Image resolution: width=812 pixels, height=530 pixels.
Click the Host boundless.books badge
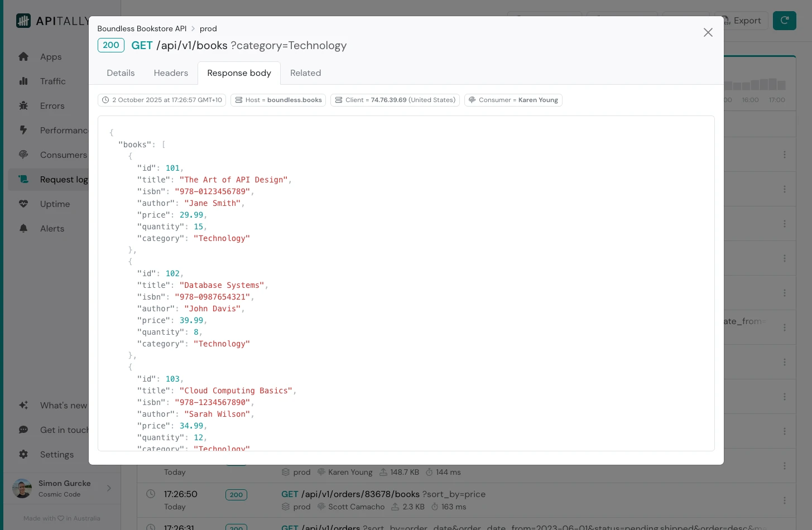point(278,100)
